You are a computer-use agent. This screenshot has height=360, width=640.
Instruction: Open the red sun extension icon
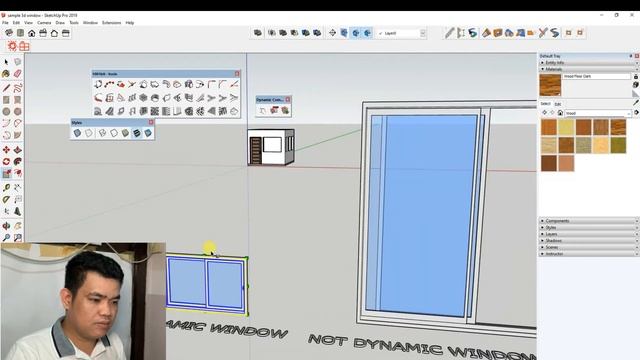point(12,46)
